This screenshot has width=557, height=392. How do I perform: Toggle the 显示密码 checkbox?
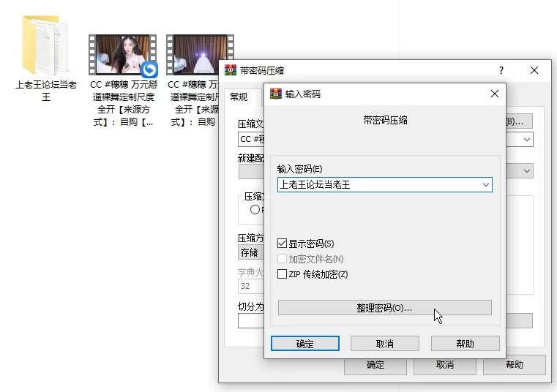(282, 244)
